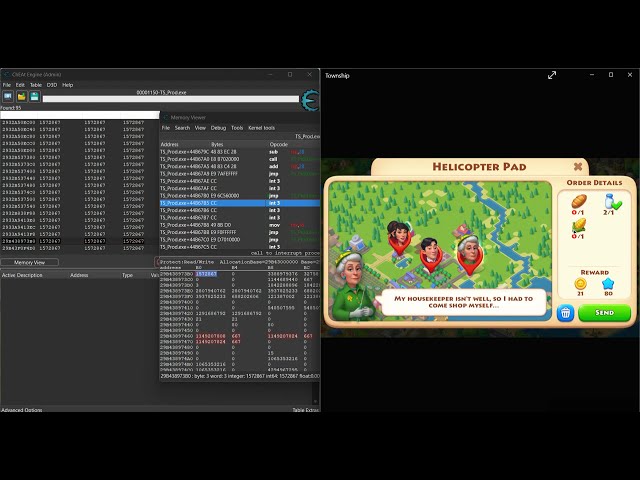This screenshot has height=480, width=640.
Task: Select the 'call' instruction row in disassembler
Action: (x=240, y=159)
